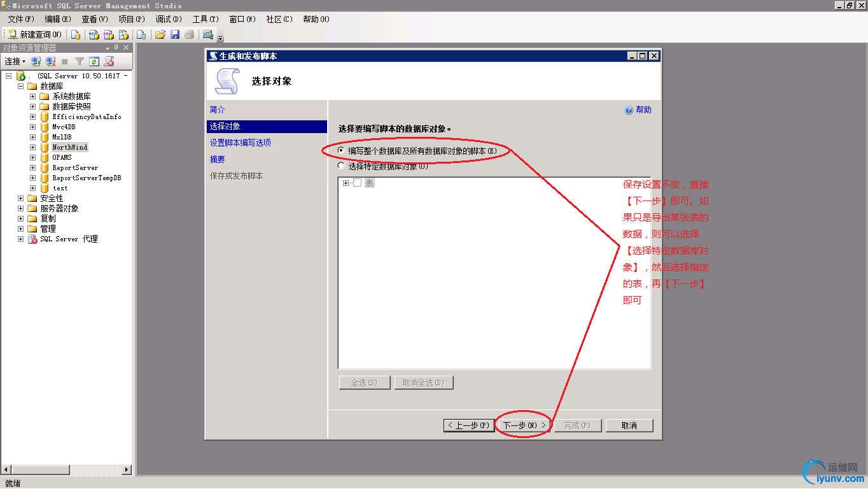Click Connect Object Explorer icon
Screen dimensions: 868x489
36,61
